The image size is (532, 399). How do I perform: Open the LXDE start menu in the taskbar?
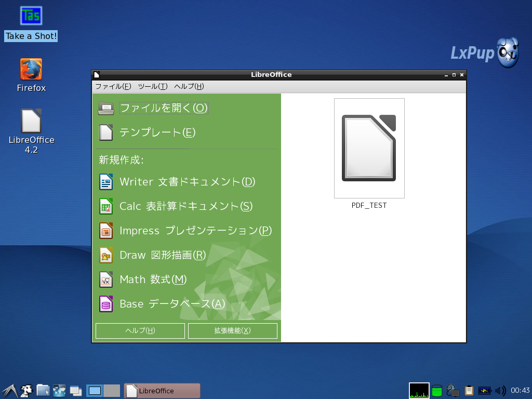tap(9, 391)
